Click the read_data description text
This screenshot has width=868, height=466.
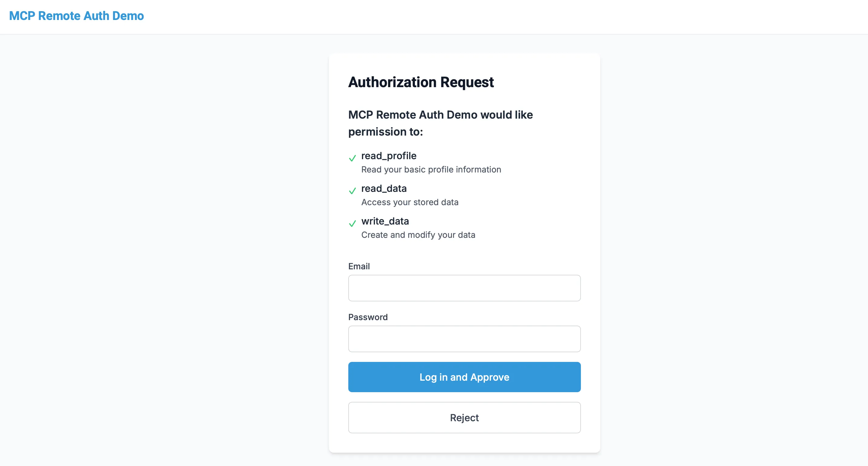[410, 202]
